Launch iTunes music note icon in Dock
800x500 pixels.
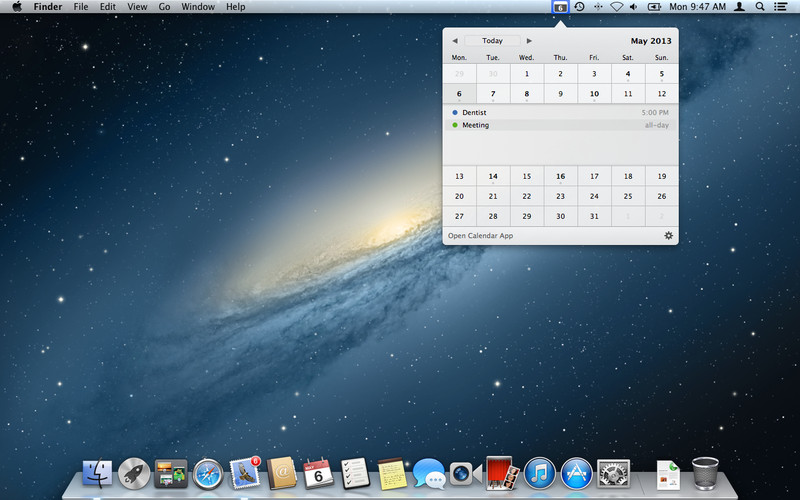pyautogui.click(x=539, y=473)
